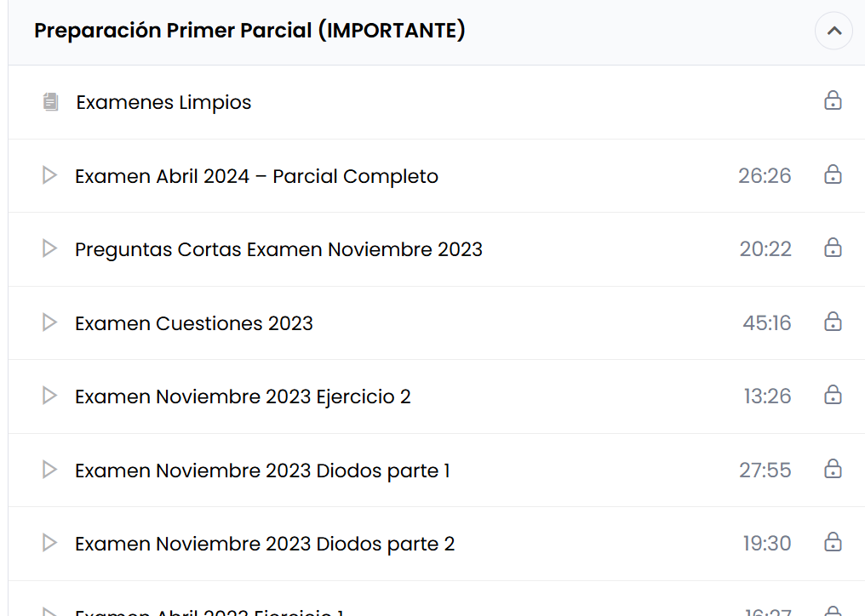Click play icon for Examen Cuestiones 2023
Image resolution: width=865 pixels, height=616 pixels.
pos(49,322)
